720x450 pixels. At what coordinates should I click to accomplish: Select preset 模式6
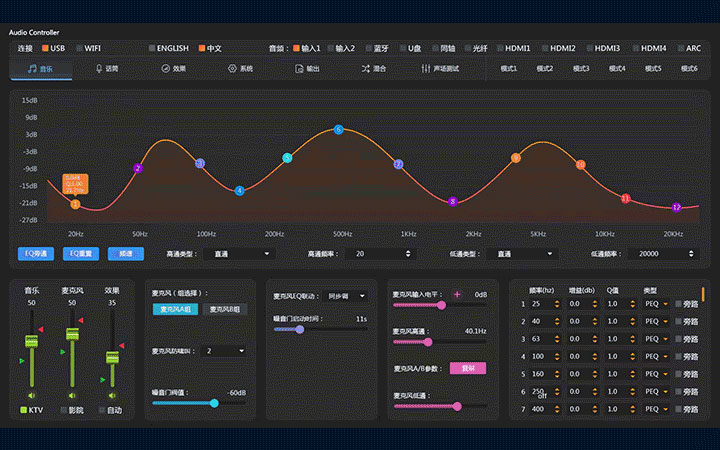pos(689,68)
